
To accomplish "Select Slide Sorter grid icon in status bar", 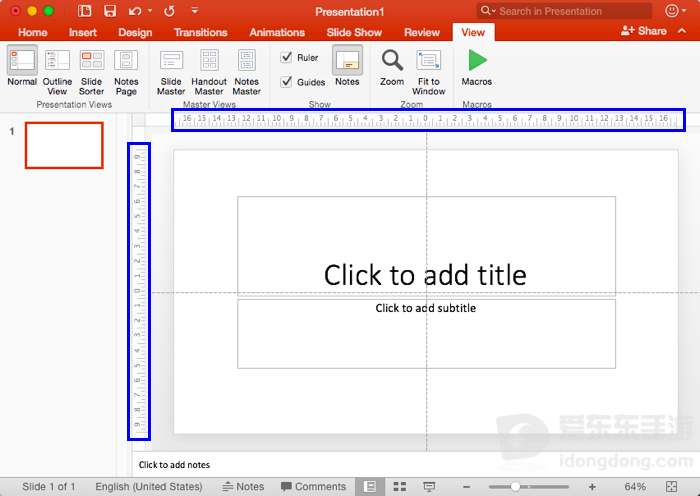I will (x=400, y=487).
